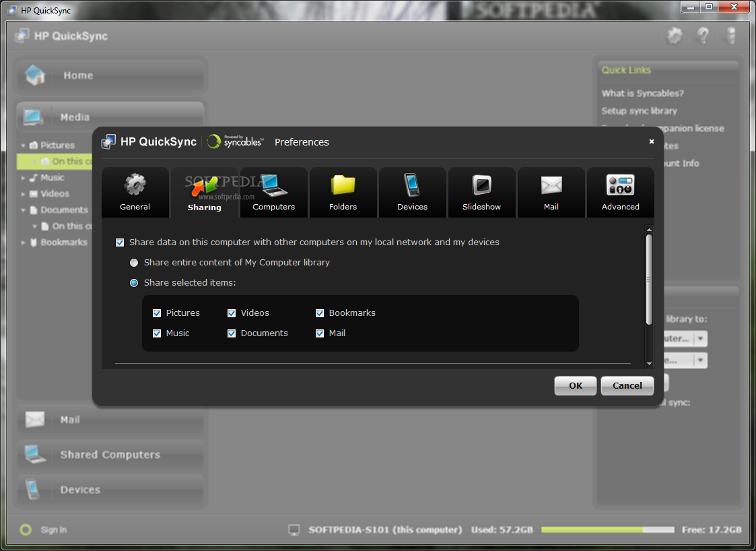Image resolution: width=756 pixels, height=551 pixels.
Task: Open the General preferences gear icon
Action: [135, 185]
